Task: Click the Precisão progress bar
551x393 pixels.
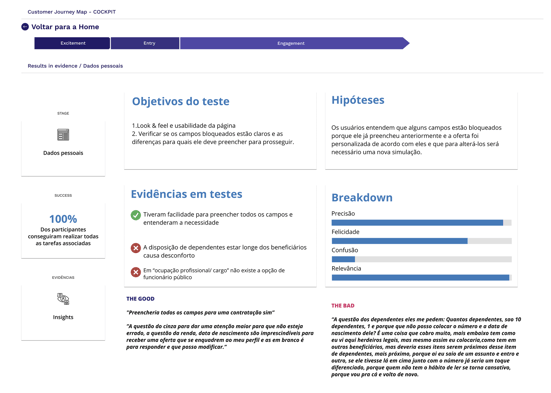Action: pyautogui.click(x=422, y=223)
